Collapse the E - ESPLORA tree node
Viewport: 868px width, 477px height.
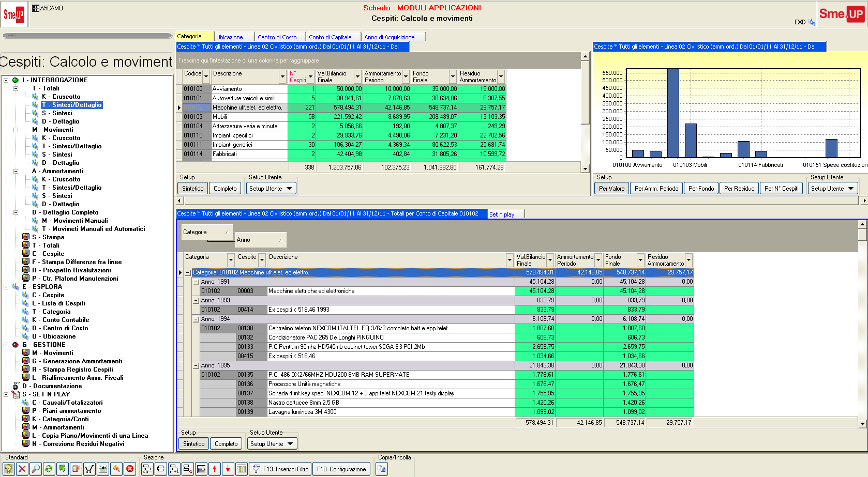click(x=6, y=287)
